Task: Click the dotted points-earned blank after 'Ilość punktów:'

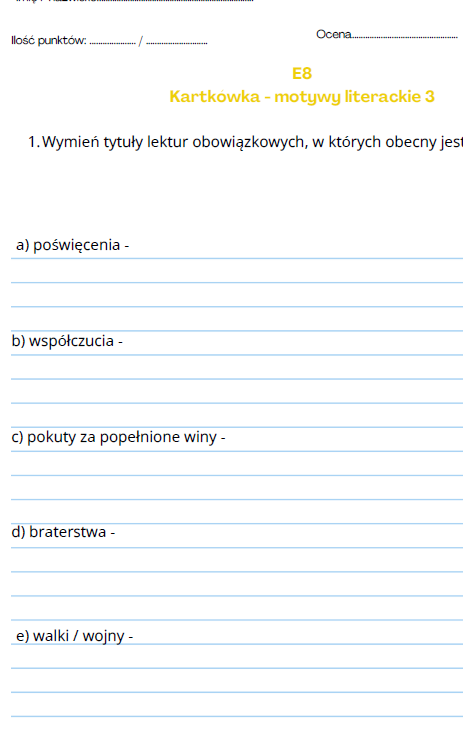Action: point(112,43)
